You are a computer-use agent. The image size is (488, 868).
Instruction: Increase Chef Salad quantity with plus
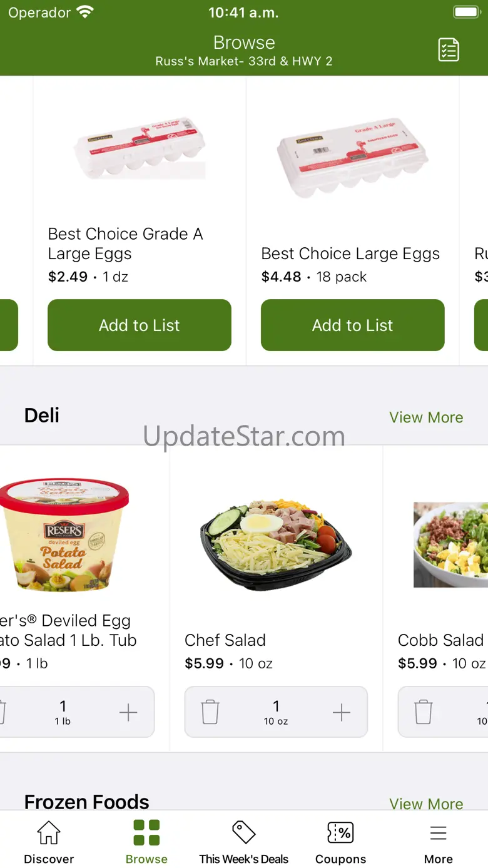pyautogui.click(x=342, y=712)
